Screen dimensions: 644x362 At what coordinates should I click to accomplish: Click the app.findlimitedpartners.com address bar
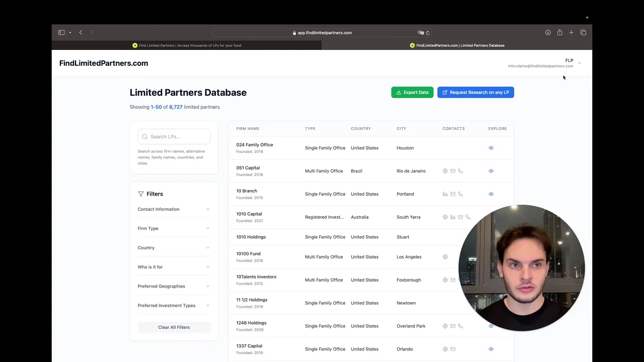click(x=322, y=33)
